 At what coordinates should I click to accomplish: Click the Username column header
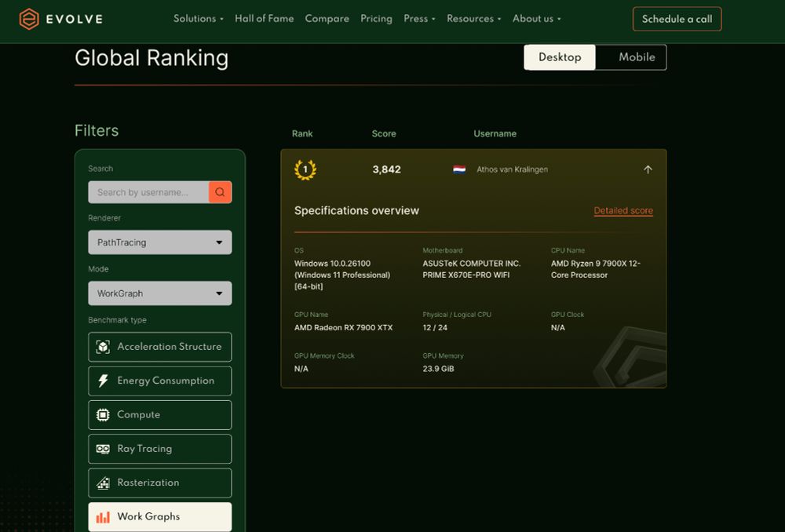coord(495,133)
